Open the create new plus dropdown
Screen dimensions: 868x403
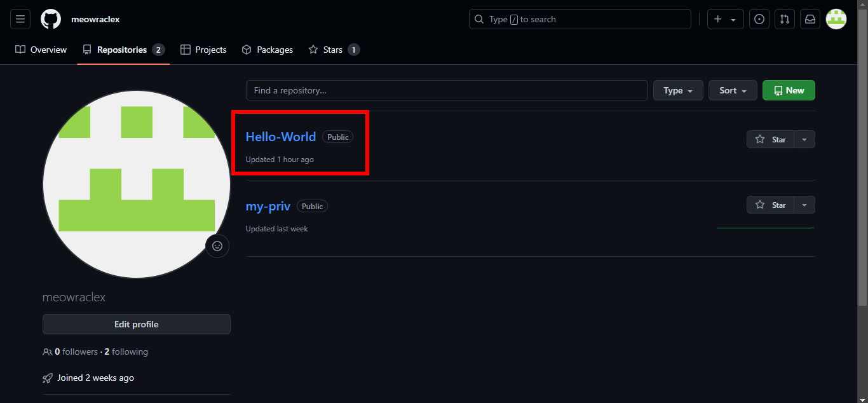coord(725,19)
